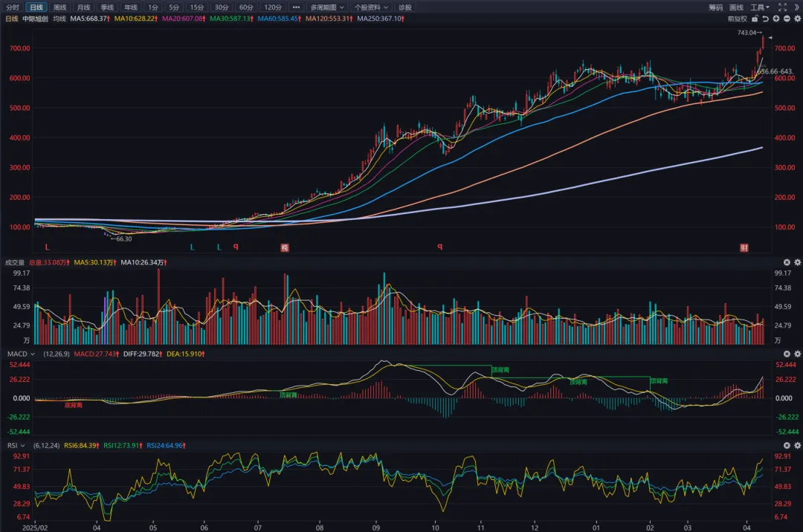Image resolution: width=803 pixels, height=532 pixels.
Task: Click the yellow MA10:628.22 legend
Action: [136, 19]
